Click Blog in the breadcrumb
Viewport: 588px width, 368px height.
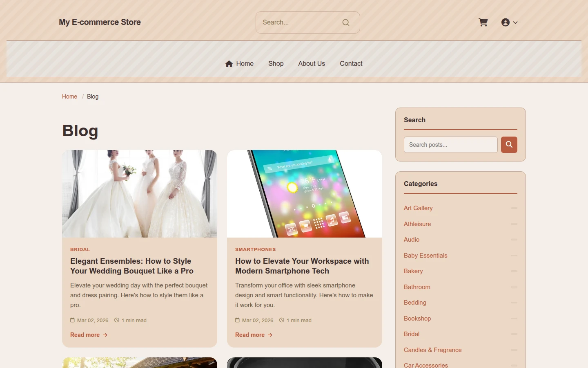(x=93, y=96)
